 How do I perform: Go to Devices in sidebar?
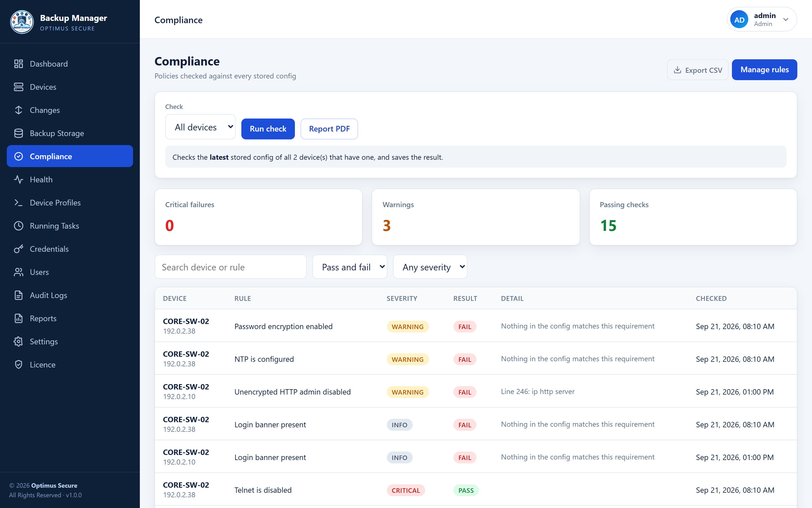(70, 87)
